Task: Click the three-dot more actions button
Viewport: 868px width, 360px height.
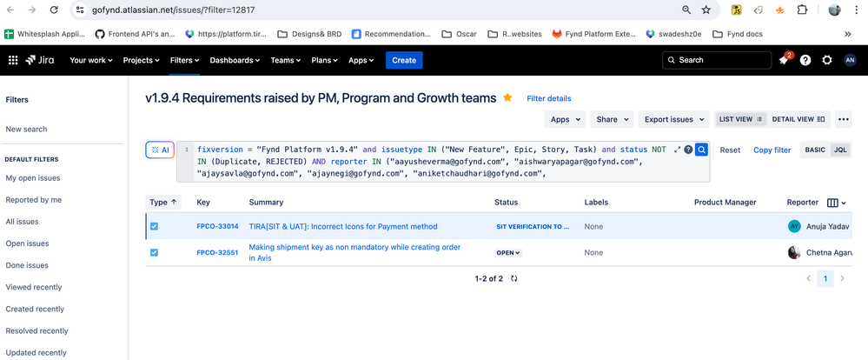Action: 843,119
